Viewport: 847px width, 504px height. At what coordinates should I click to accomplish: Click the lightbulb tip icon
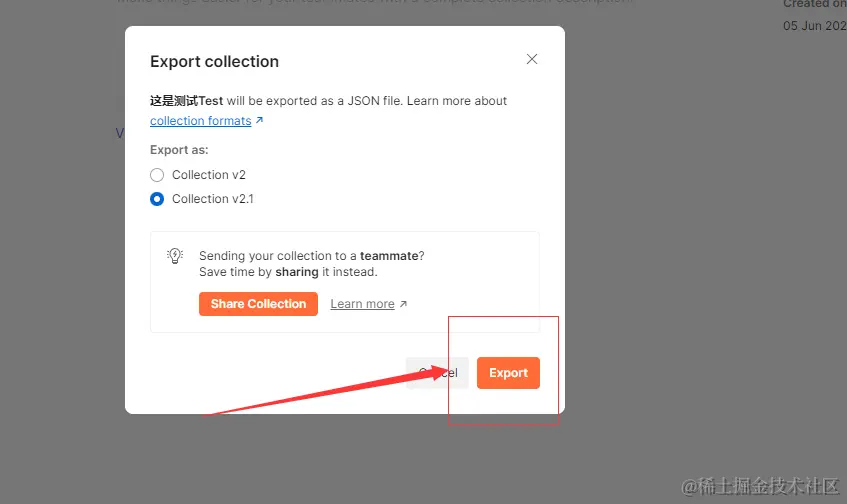click(x=175, y=256)
